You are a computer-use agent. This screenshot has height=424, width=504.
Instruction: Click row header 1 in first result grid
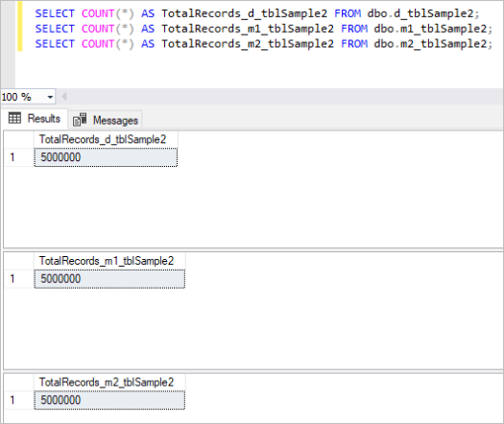[19, 157]
